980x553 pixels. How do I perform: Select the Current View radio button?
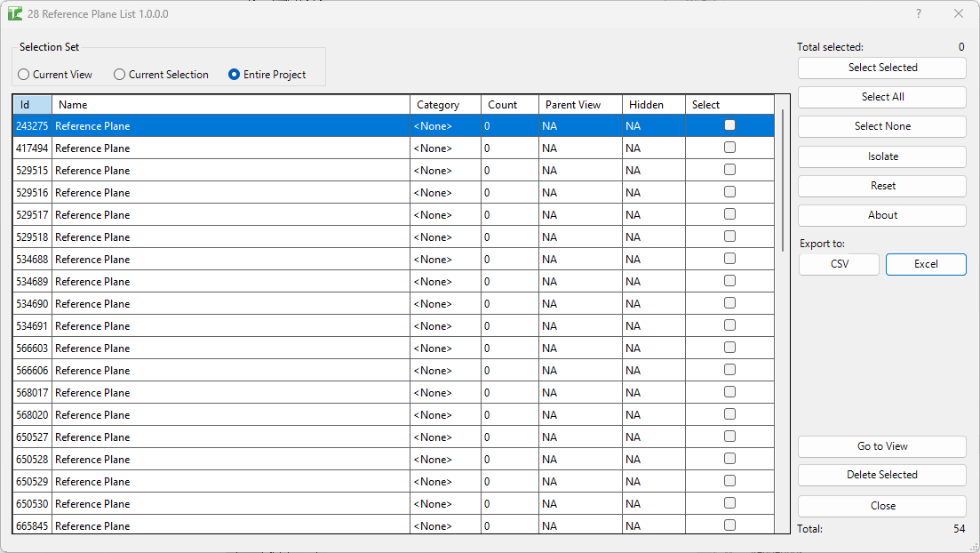click(24, 75)
